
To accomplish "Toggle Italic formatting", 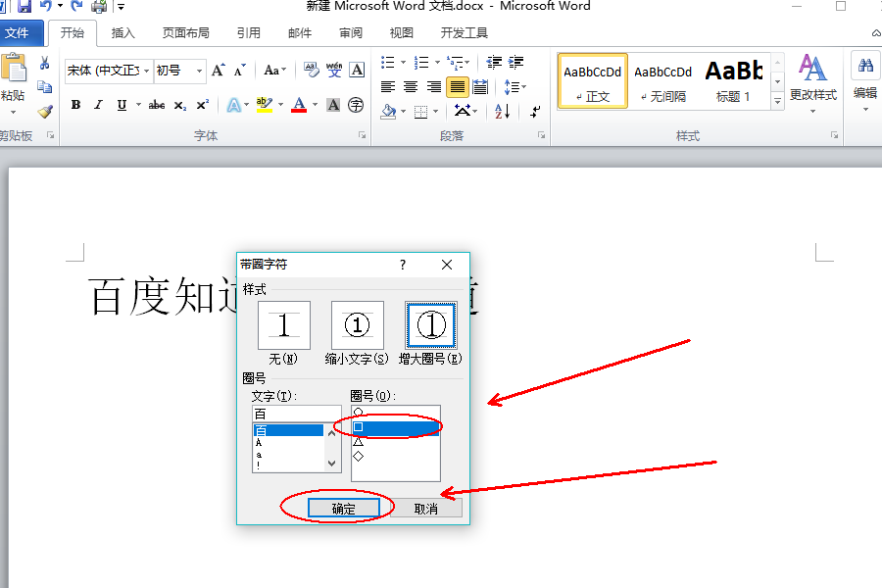I will [x=98, y=105].
